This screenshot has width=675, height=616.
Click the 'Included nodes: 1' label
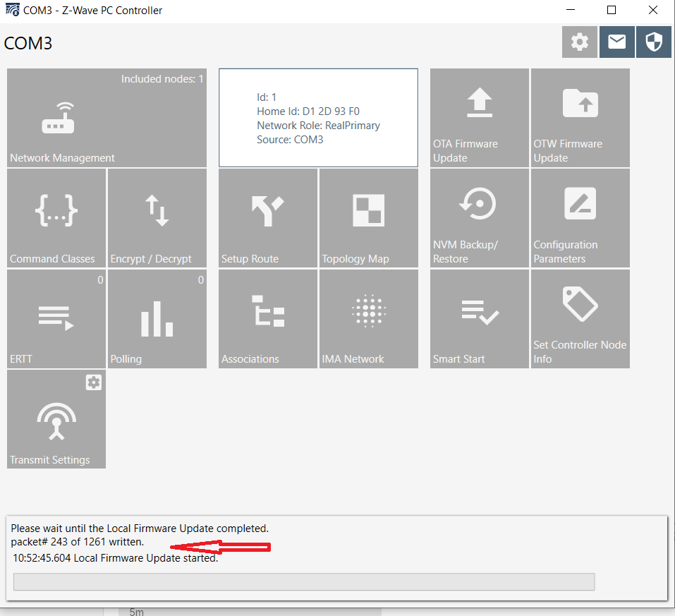pyautogui.click(x=162, y=79)
